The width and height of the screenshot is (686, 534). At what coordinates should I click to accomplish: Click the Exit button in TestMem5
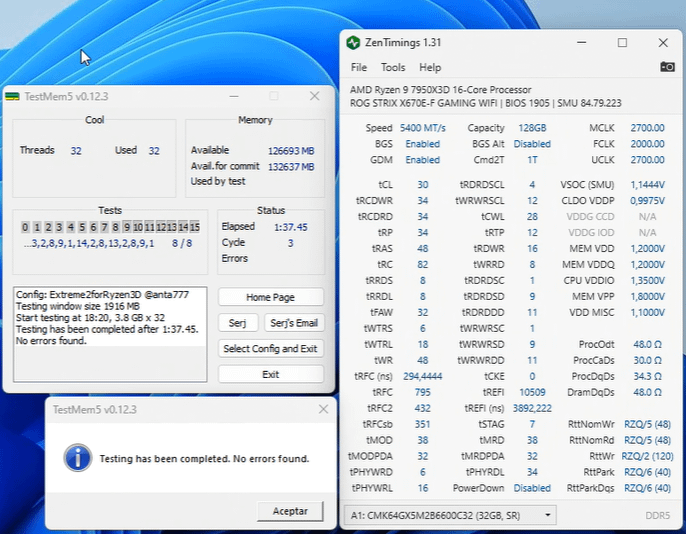point(271,374)
